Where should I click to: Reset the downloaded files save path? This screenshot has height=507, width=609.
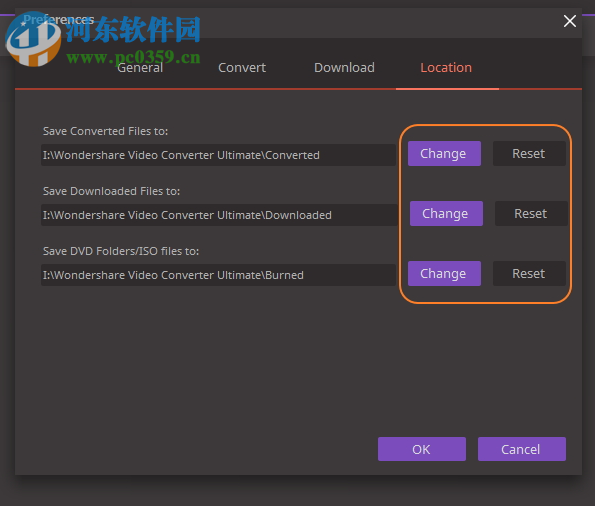(x=531, y=213)
